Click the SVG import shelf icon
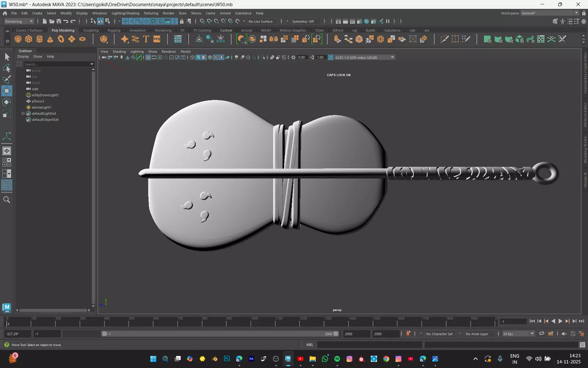Image resolution: width=588 pixels, height=368 pixels. coord(157,39)
